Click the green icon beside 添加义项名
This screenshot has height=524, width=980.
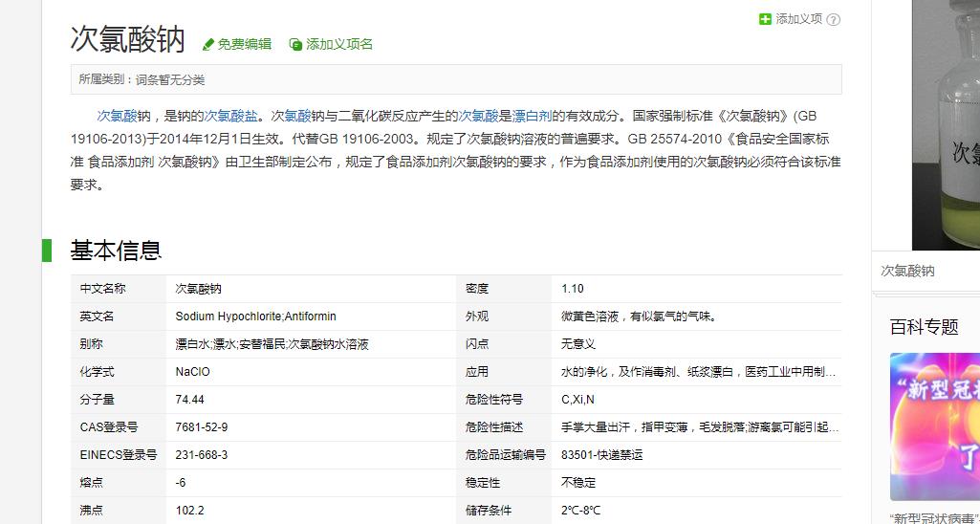pos(295,45)
